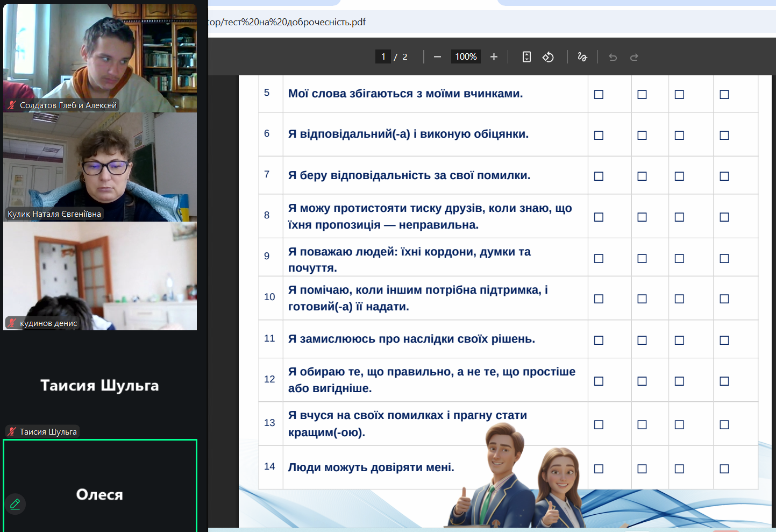Zoom in the PDF with the plus icon

494,57
